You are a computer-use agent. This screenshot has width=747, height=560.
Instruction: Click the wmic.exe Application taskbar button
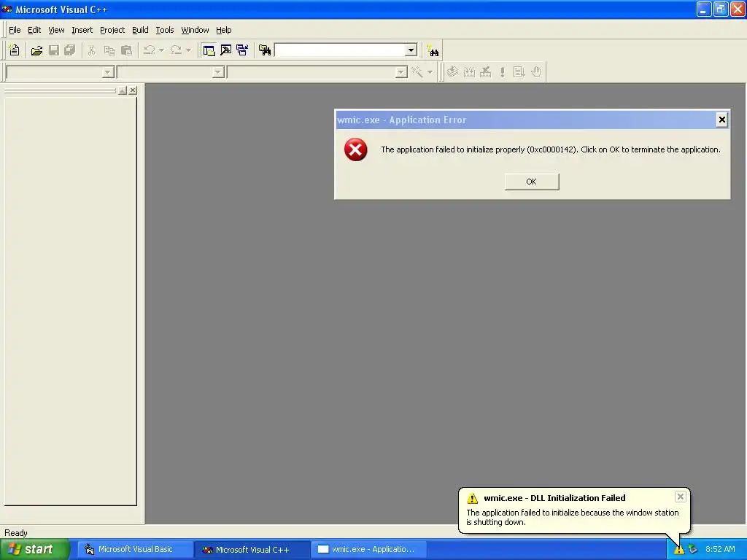click(369, 549)
